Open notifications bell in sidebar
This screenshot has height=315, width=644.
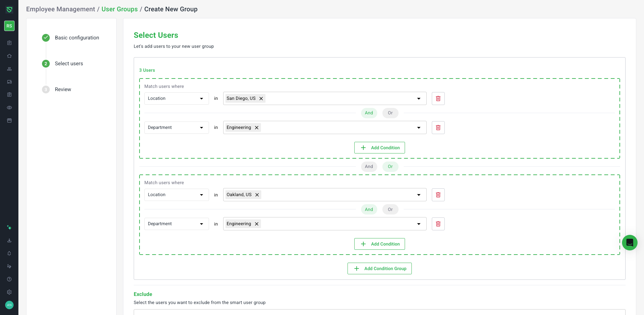pyautogui.click(x=9, y=253)
